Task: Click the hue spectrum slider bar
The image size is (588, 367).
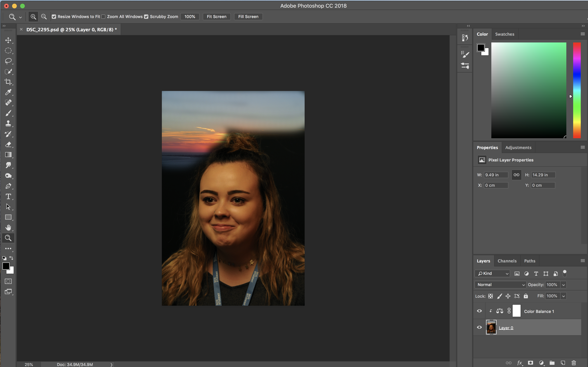Action: (577, 90)
